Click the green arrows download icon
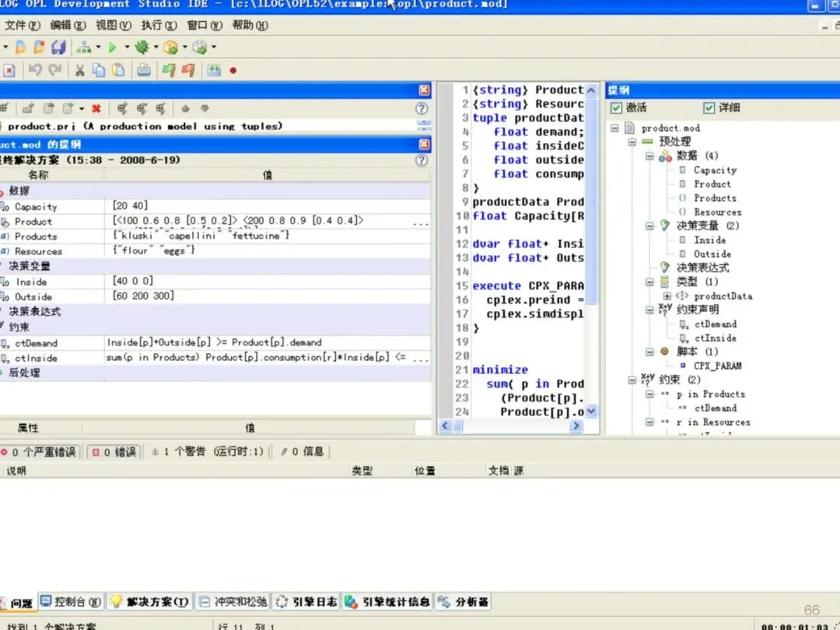Image resolution: width=840 pixels, height=630 pixels. tap(214, 70)
